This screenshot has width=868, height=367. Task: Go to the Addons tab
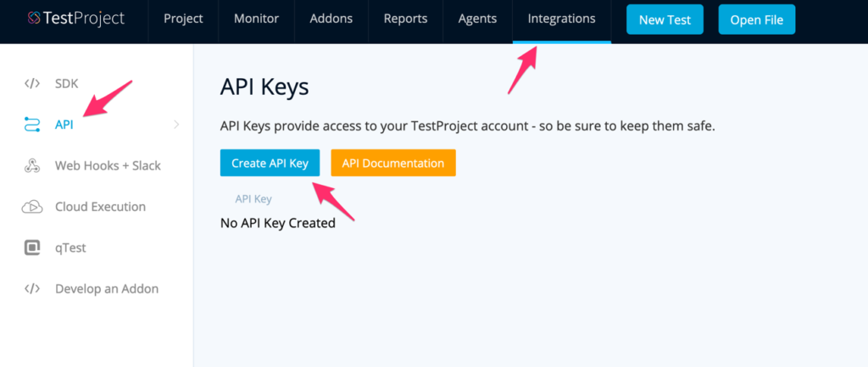(x=330, y=19)
